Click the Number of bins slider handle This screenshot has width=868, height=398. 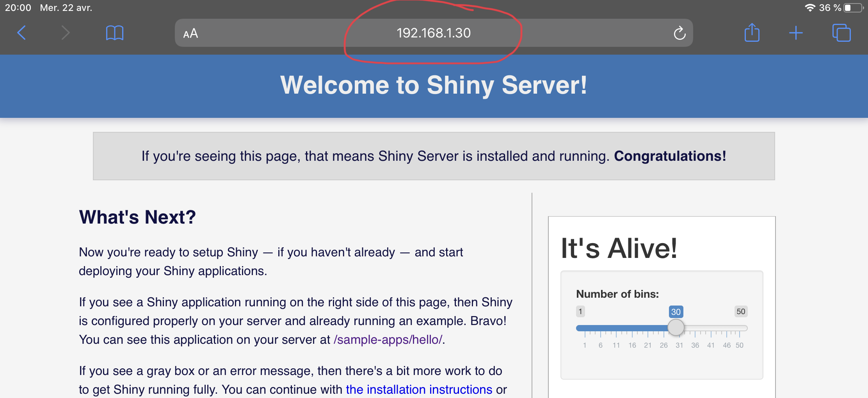(676, 328)
